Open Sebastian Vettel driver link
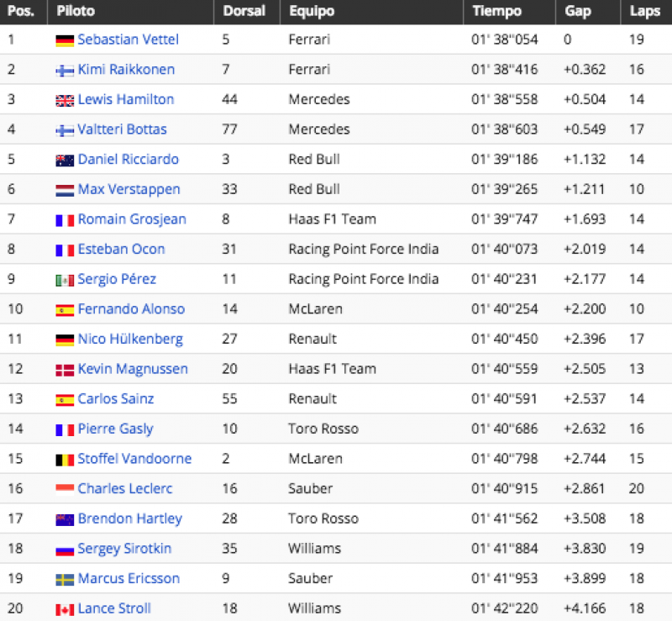 click(129, 39)
